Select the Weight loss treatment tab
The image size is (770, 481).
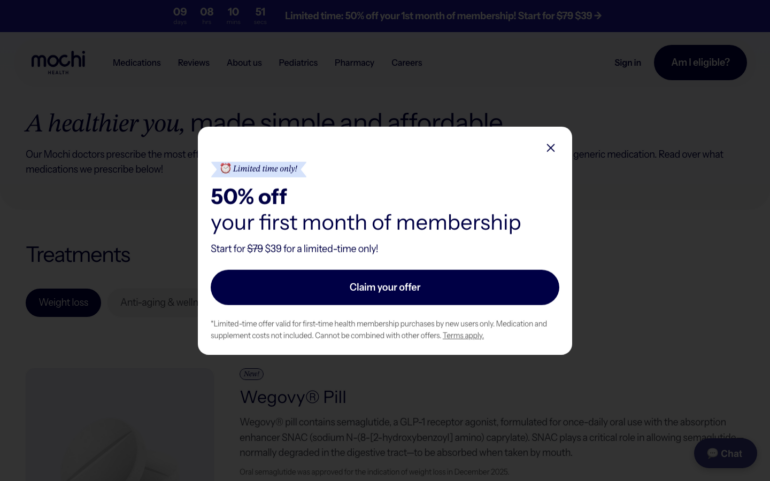tap(63, 302)
